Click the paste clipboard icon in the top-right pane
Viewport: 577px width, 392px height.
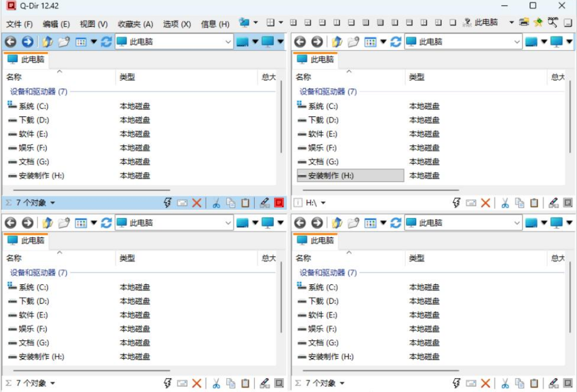[x=534, y=203]
